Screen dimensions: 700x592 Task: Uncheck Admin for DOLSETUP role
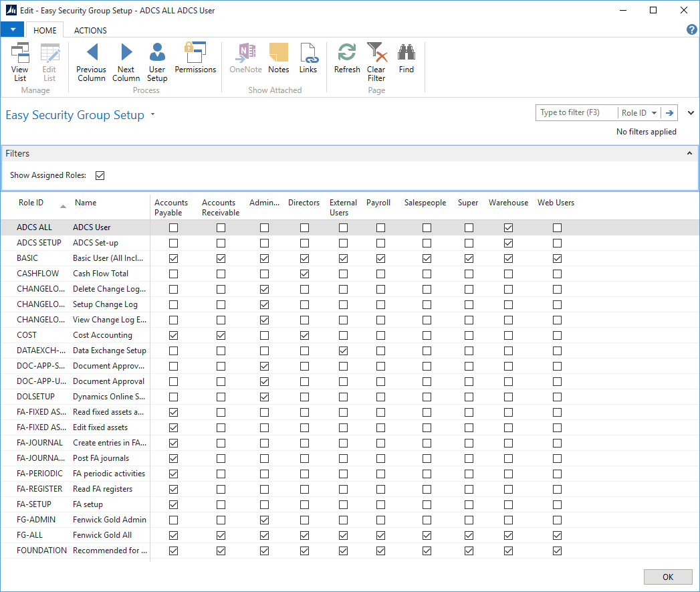pos(264,397)
